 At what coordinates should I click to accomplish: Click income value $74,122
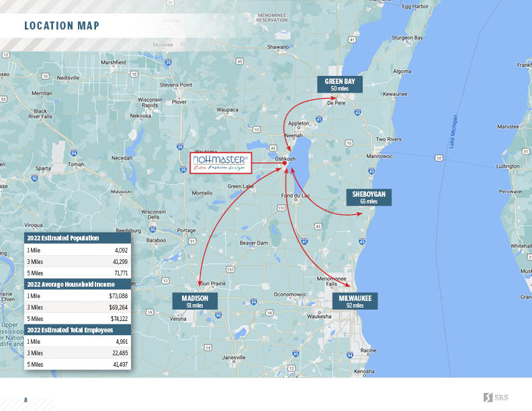[x=119, y=319]
